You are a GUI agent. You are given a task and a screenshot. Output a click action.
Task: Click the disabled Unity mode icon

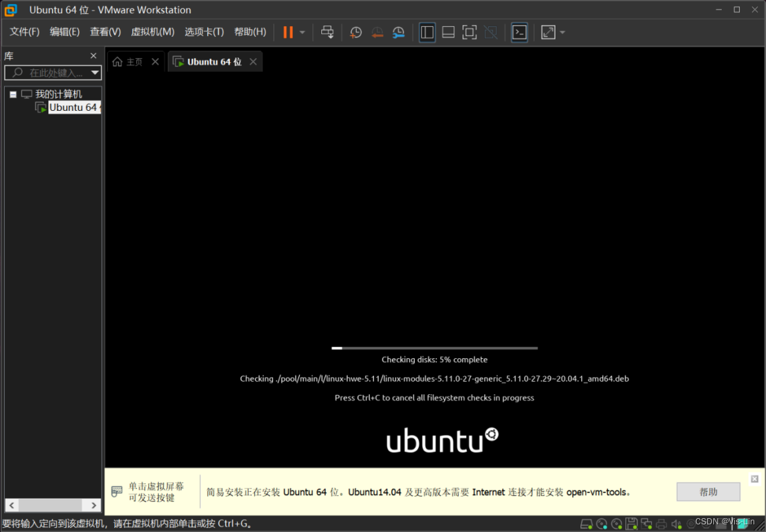click(490, 33)
